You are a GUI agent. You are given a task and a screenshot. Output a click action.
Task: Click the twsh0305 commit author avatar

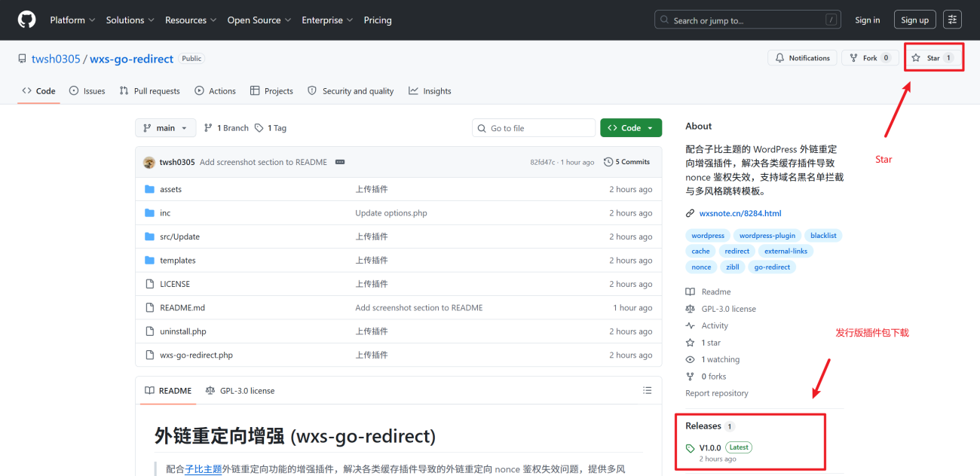click(x=149, y=162)
